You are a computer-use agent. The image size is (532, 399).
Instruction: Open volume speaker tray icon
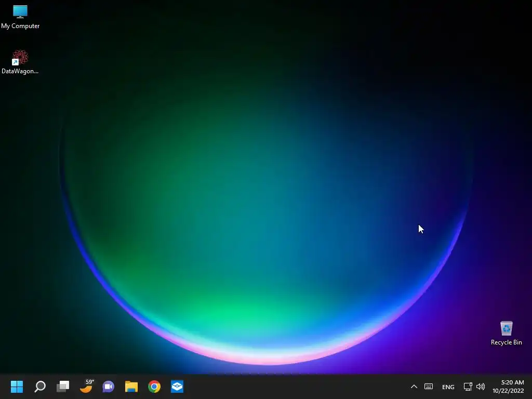tap(481, 387)
